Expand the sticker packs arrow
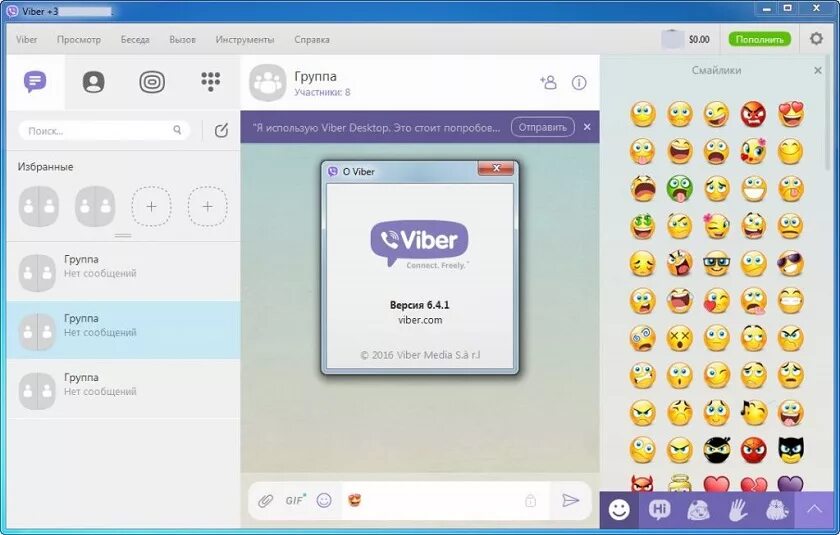Image resolution: width=840 pixels, height=535 pixels. 814,510
